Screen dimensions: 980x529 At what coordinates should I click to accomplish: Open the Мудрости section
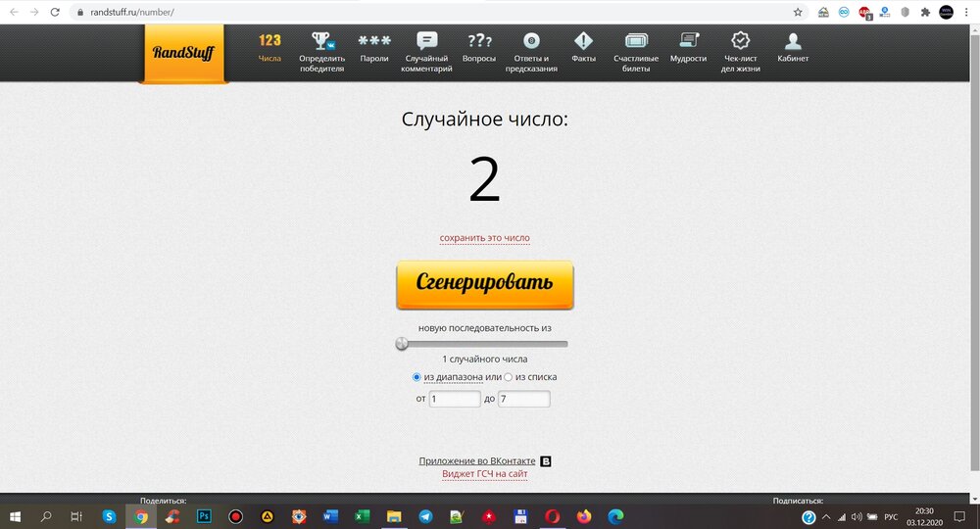pos(688,47)
